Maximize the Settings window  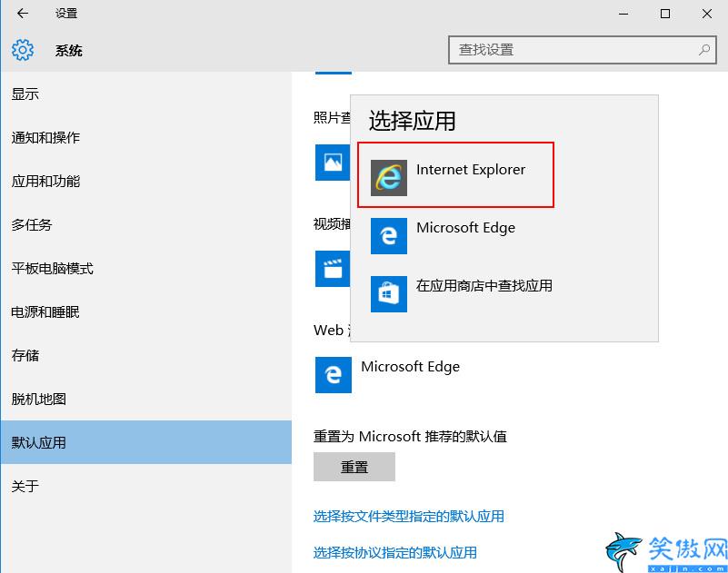(x=665, y=14)
